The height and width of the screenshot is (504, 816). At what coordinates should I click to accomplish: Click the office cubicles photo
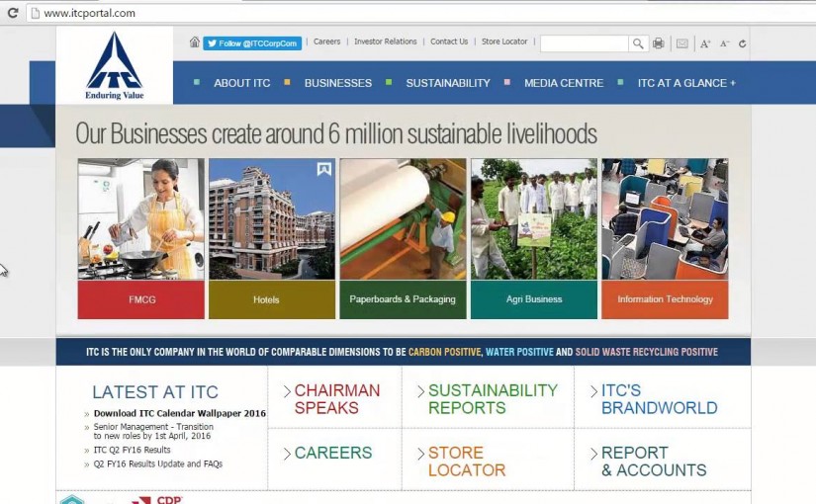click(x=665, y=219)
